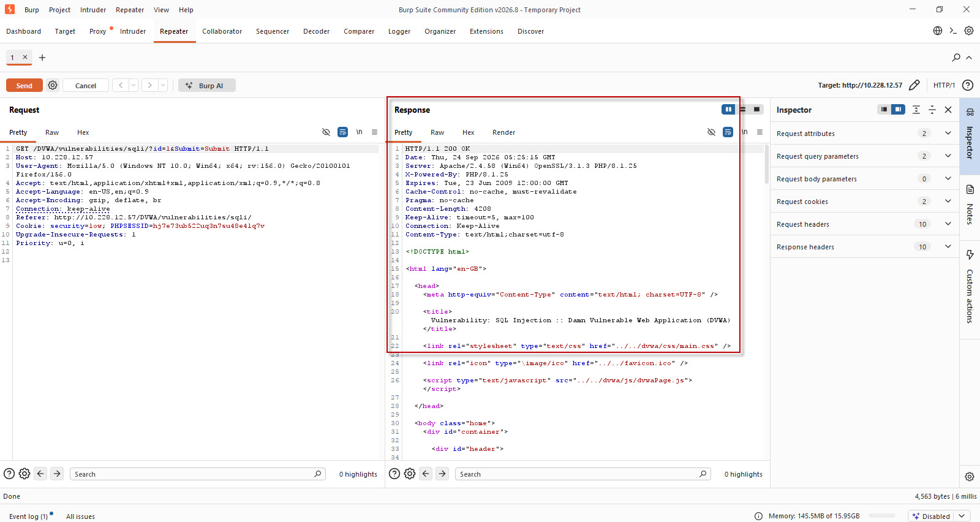Toggle response line wrap button
The height and width of the screenshot is (522, 980).
click(728, 132)
